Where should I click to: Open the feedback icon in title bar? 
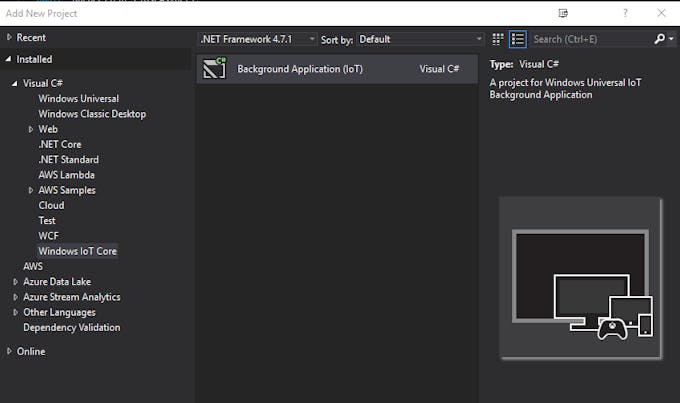pos(563,13)
